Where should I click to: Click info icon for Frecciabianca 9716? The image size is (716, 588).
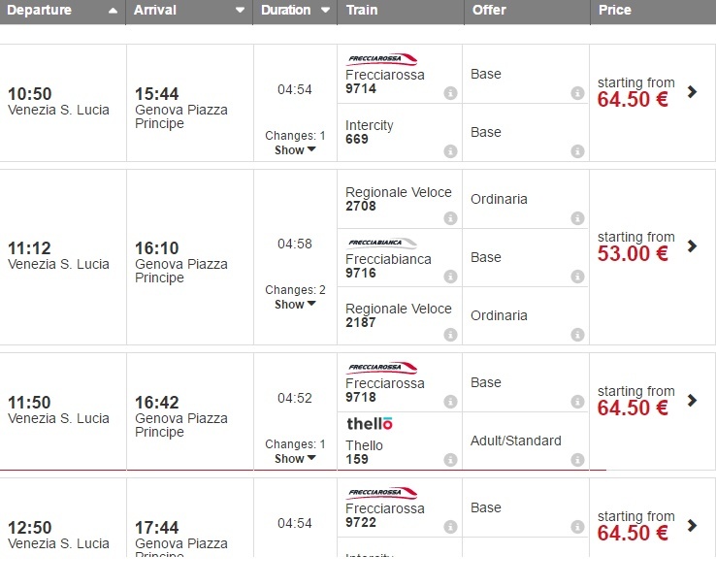pyautogui.click(x=450, y=277)
